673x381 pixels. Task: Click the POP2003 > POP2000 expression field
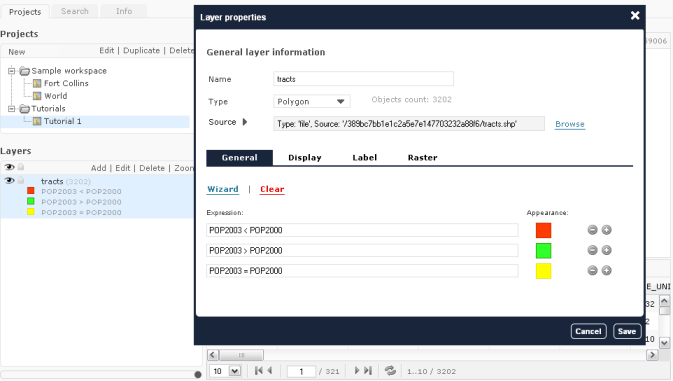362,250
